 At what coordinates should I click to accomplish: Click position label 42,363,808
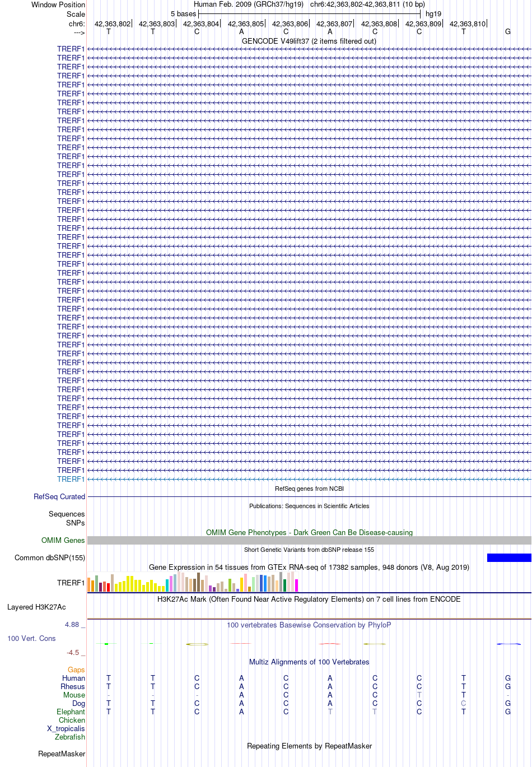tap(379, 24)
